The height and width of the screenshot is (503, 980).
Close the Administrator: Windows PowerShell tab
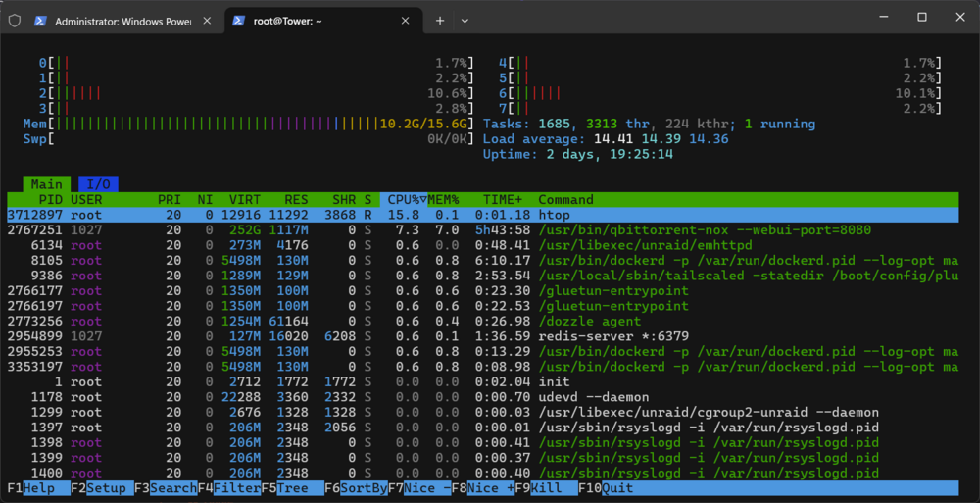click(x=207, y=21)
